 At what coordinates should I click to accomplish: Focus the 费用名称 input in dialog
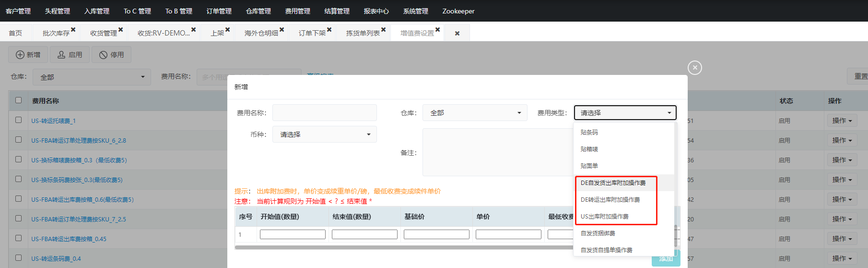click(x=325, y=113)
